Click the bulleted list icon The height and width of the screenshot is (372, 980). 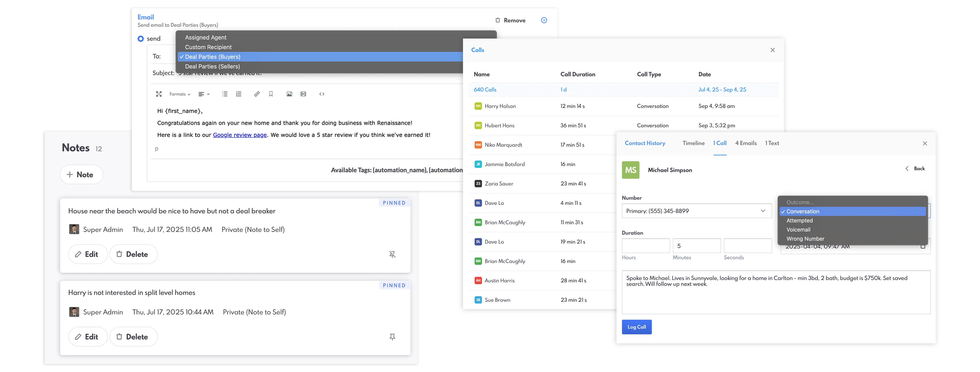(224, 94)
